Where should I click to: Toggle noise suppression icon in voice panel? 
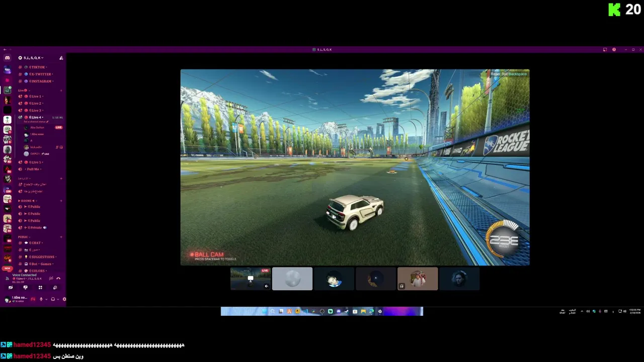click(x=51, y=278)
